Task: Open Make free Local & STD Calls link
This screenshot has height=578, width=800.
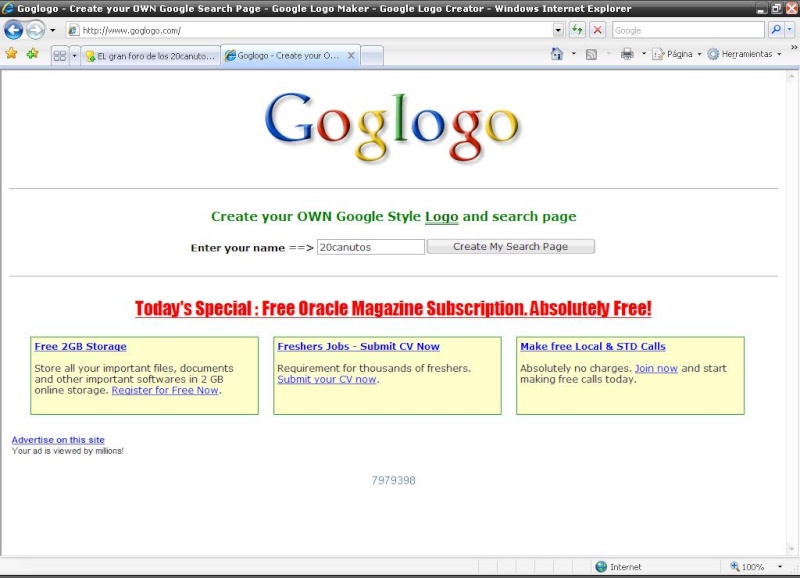Action: point(593,346)
